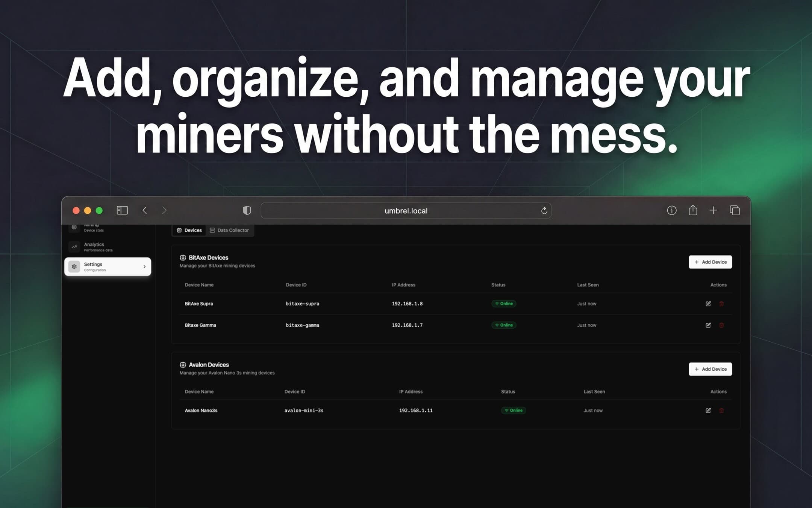Click the Online status badge for Avalon Nano3s
The width and height of the screenshot is (812, 508).
click(514, 411)
